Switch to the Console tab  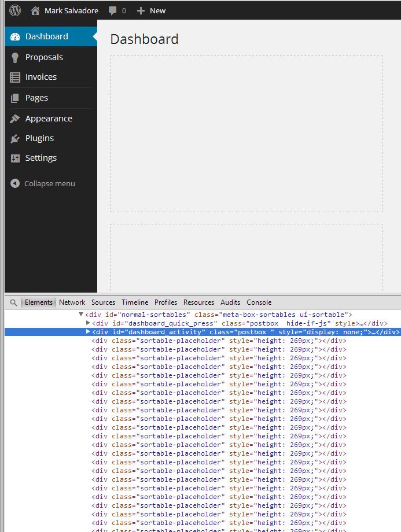tap(259, 302)
